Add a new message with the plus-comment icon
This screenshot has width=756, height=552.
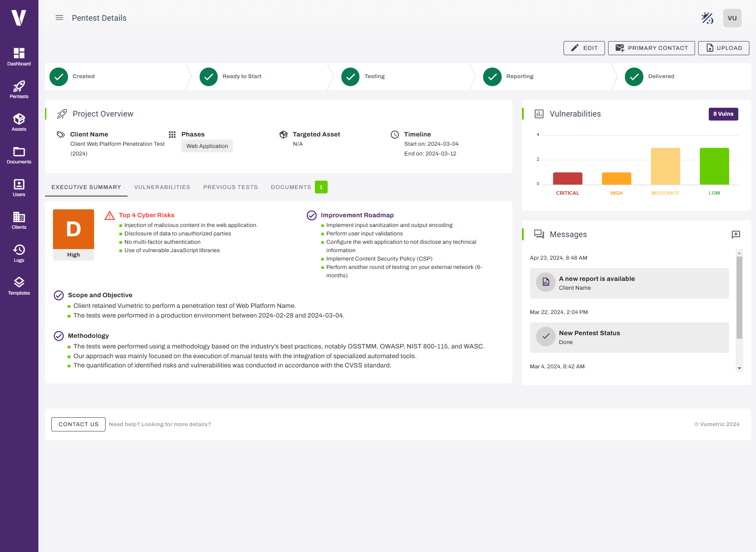click(x=736, y=234)
